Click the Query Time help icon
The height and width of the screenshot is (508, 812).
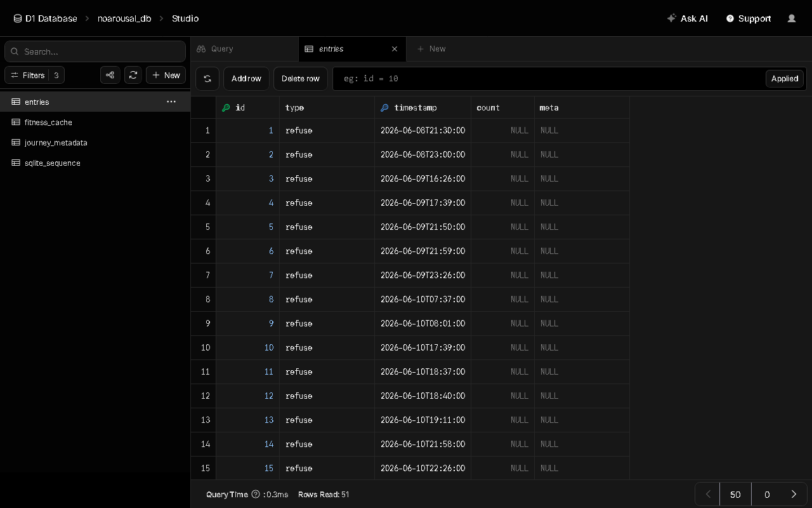(x=256, y=494)
